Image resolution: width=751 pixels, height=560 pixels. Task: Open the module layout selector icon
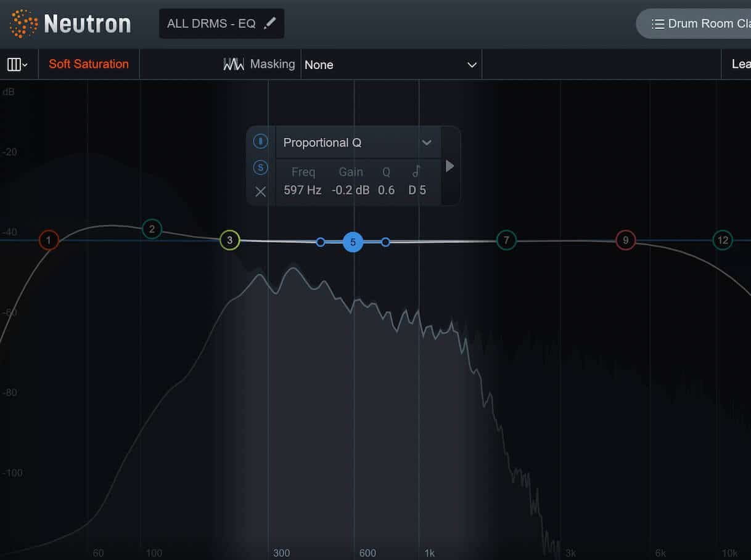click(x=17, y=64)
